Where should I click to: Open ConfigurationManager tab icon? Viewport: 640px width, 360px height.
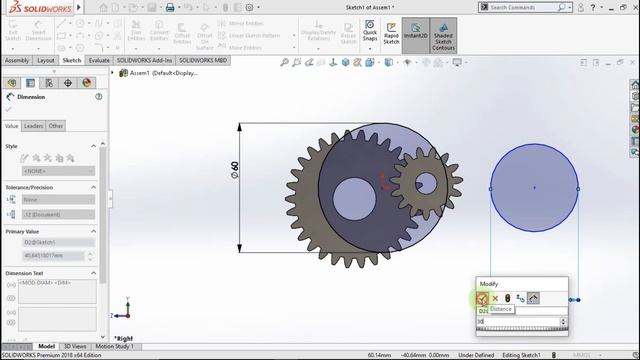(49, 83)
